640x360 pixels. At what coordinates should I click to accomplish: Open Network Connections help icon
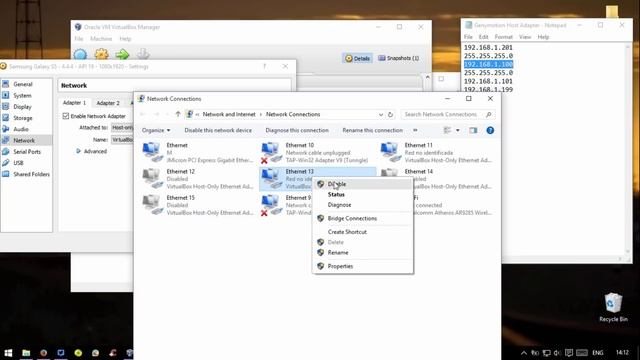point(490,130)
